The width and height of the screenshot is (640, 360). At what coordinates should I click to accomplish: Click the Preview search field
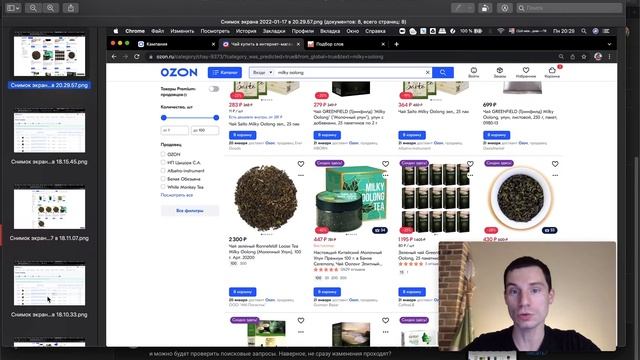click(569, 8)
